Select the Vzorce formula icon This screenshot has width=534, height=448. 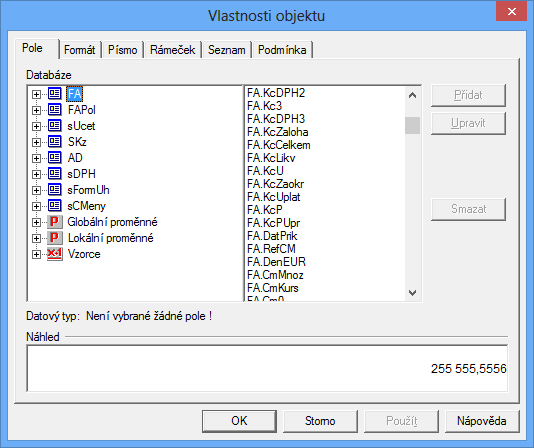coord(54,254)
